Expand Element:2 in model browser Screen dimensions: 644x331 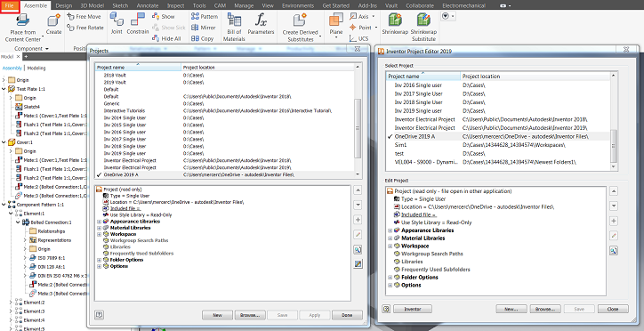pos(11,303)
